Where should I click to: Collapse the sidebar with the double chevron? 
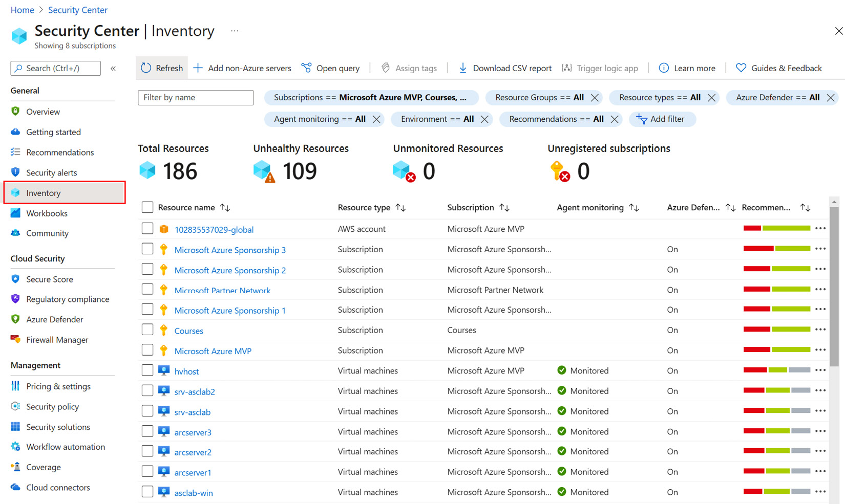tap(113, 68)
